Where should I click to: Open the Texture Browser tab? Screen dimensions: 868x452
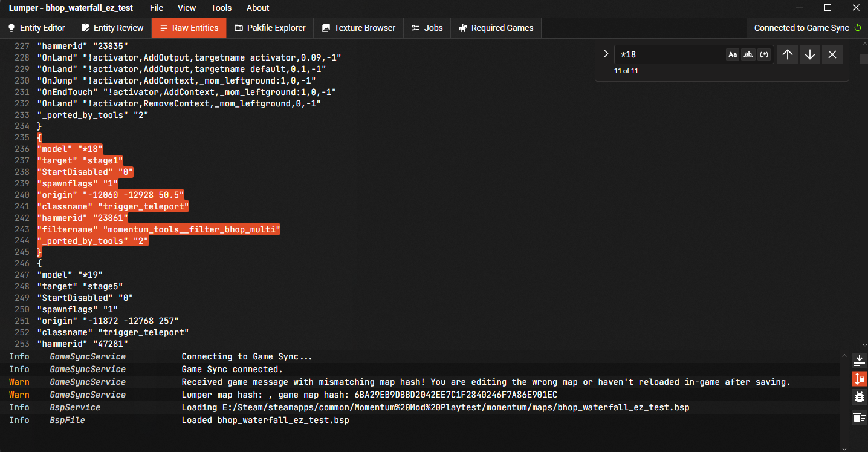[358, 28]
